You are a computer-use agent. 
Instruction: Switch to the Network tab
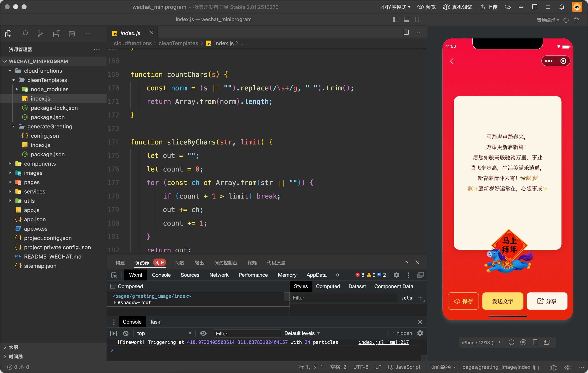[219, 275]
